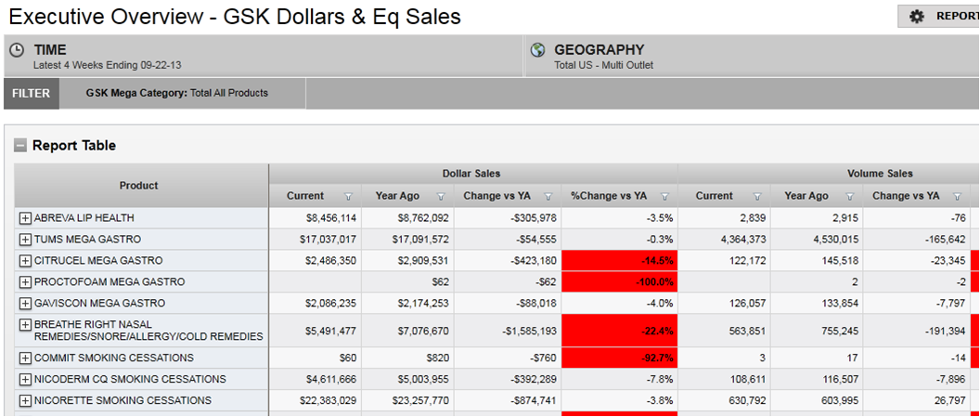Open the FILTER tab
Image resolution: width=980 pixels, height=417 pixels.
click(x=32, y=93)
